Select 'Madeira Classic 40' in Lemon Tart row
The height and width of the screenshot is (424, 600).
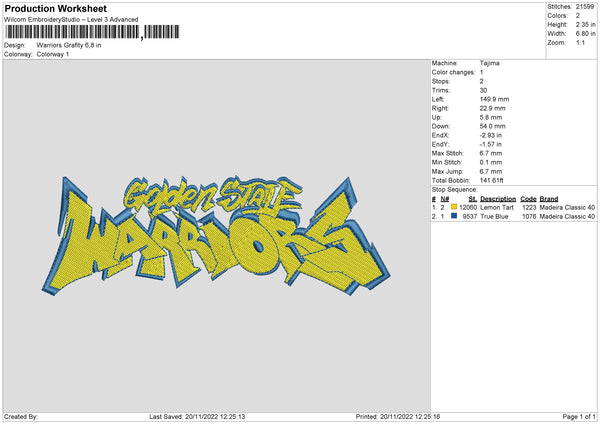(567, 207)
